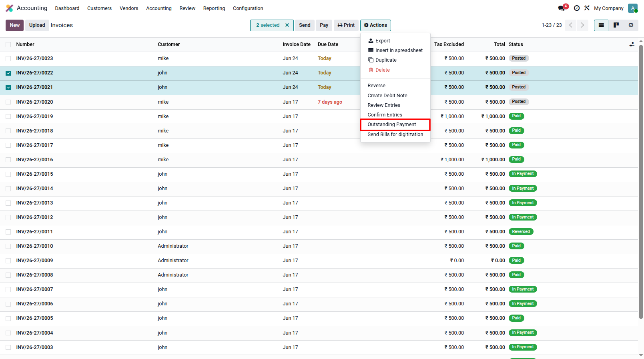This screenshot has height=359, width=644.
Task: Check invoice INV/26-27/0018
Action: click(8, 131)
